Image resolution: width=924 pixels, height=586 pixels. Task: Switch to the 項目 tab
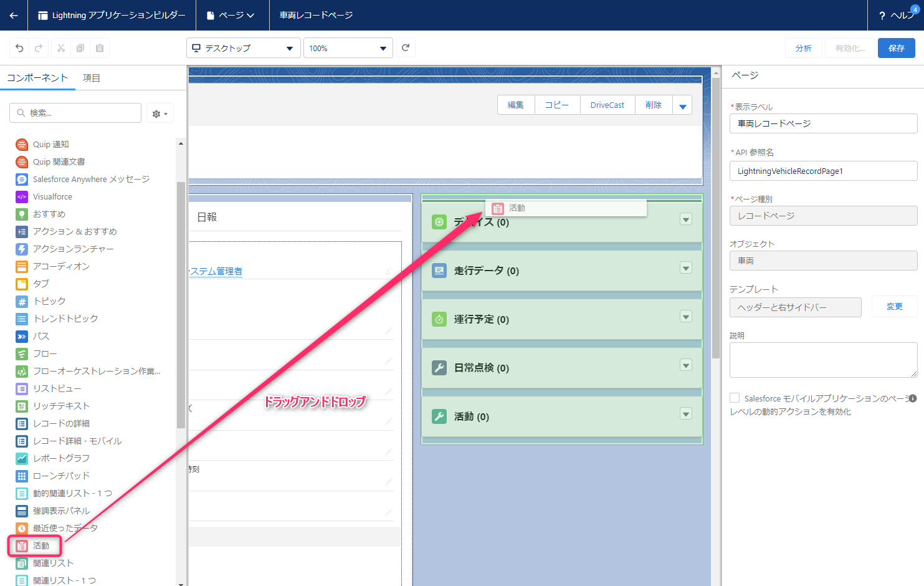(92, 78)
